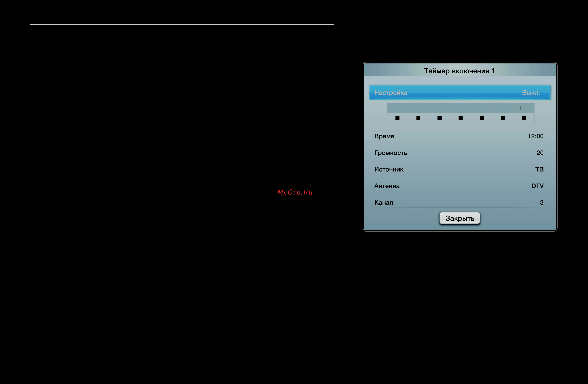Open the Время setting showing 12:00
The height and width of the screenshot is (384, 588).
click(459, 136)
